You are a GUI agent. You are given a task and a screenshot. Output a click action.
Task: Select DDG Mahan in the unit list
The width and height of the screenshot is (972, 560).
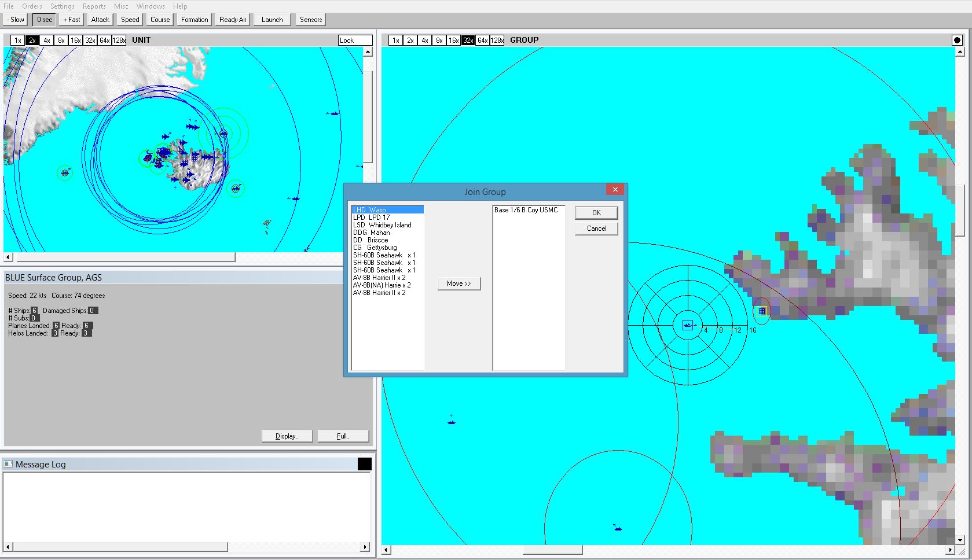(371, 233)
